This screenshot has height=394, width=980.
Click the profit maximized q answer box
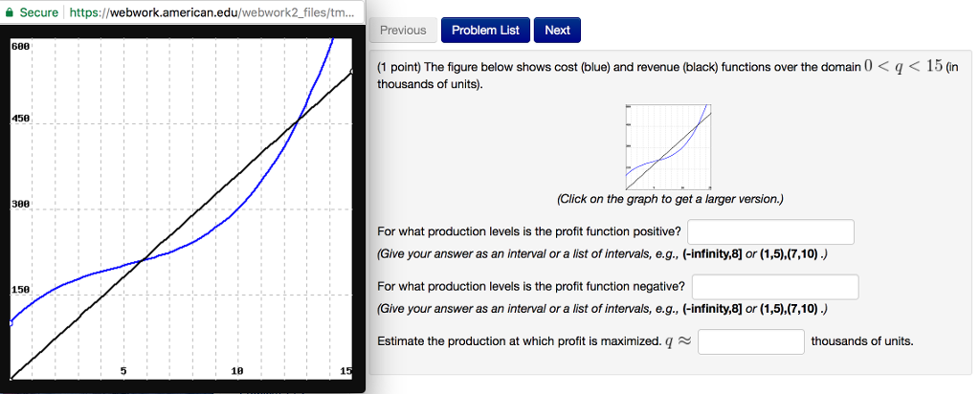[x=750, y=341]
